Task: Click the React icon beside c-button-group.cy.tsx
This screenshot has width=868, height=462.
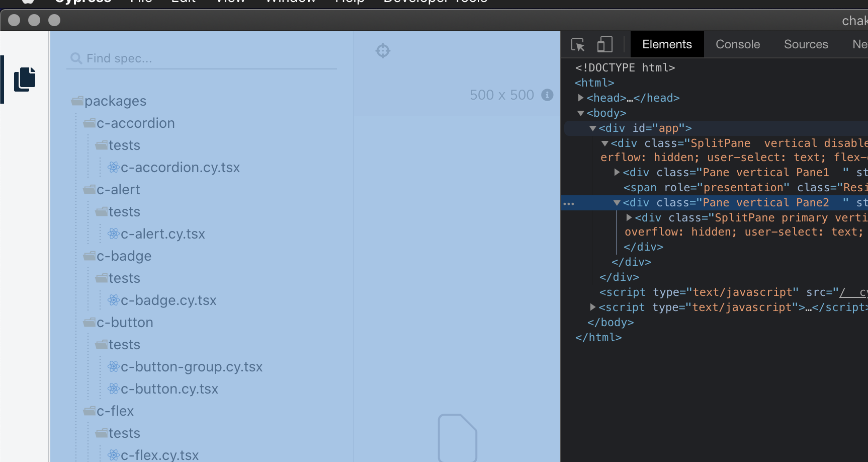Action: tap(114, 366)
